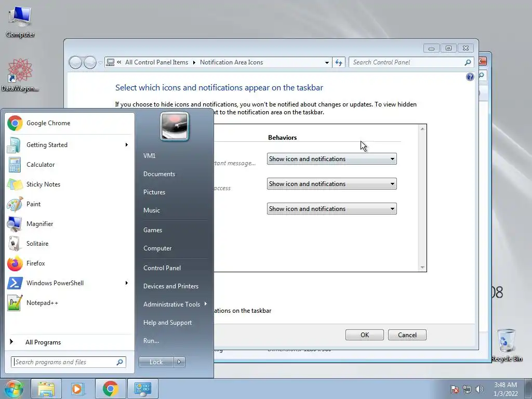Confirm with OK button
The image size is (532, 399).
coord(364,335)
